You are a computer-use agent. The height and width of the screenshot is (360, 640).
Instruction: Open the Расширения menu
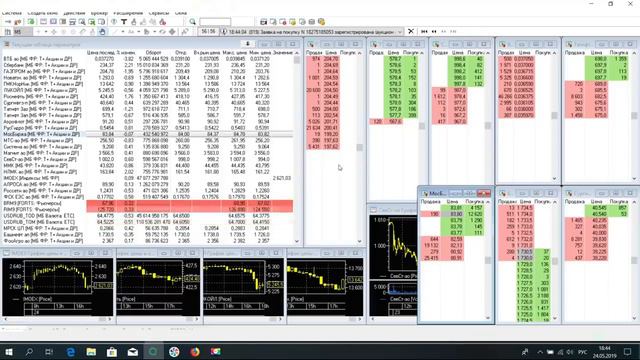tap(128, 13)
